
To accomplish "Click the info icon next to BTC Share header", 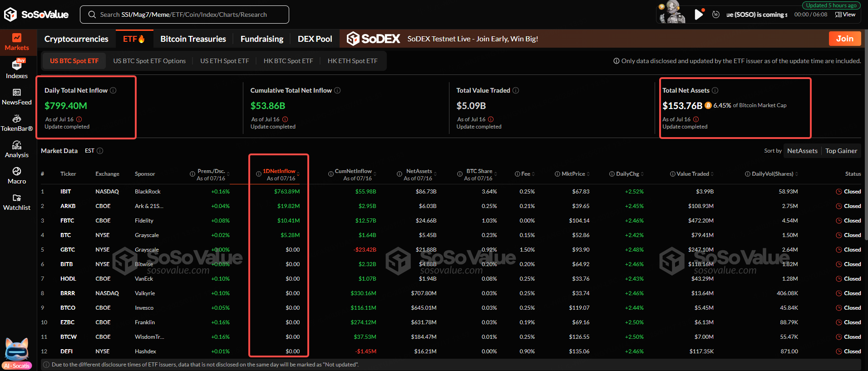I will pyautogui.click(x=460, y=174).
